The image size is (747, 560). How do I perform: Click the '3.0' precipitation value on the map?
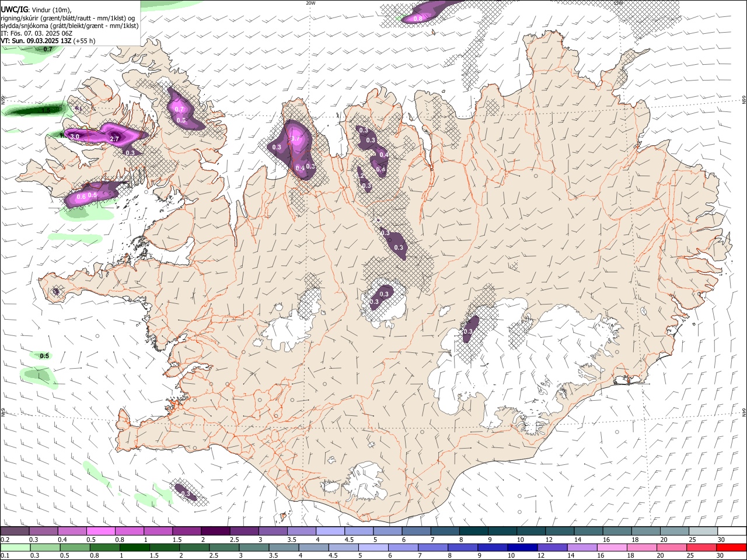[75, 136]
